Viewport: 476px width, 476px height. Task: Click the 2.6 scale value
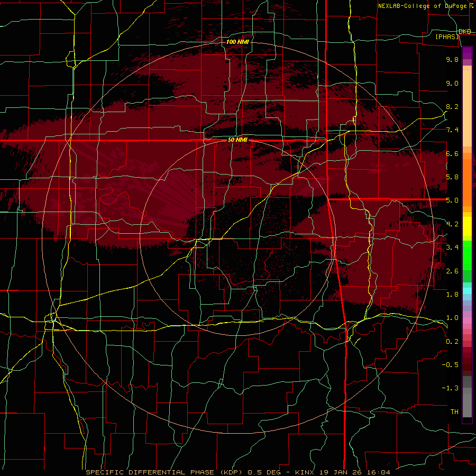coord(452,271)
